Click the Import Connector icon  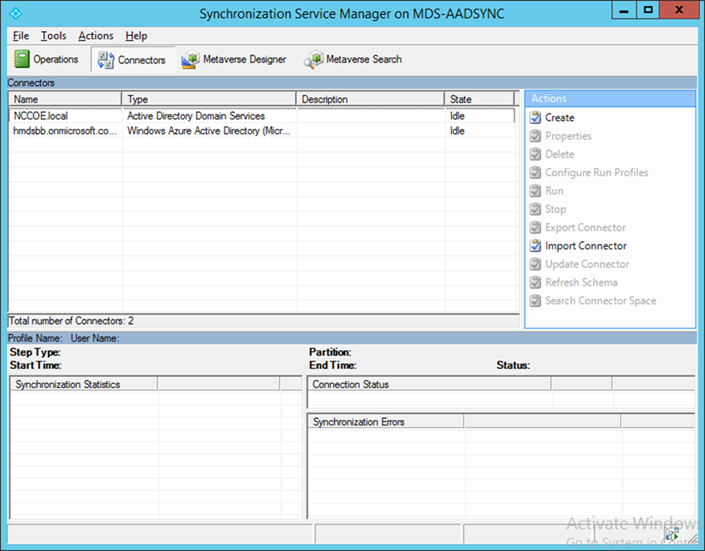pyautogui.click(x=535, y=246)
